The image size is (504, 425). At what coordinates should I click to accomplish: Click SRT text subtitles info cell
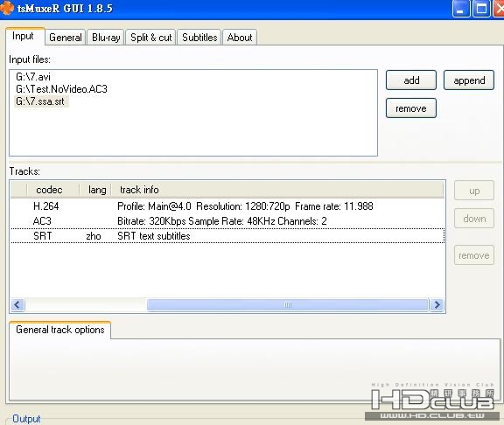[154, 236]
